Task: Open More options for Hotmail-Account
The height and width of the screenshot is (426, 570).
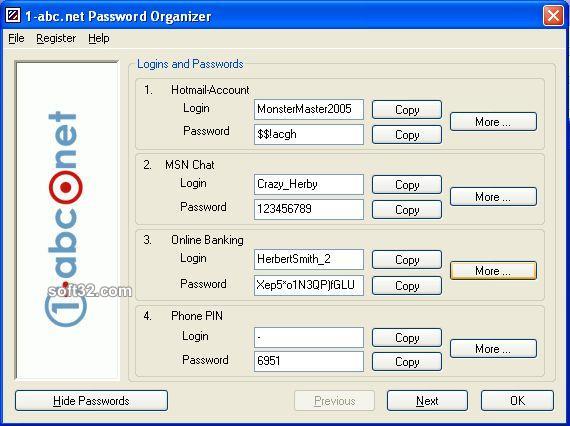Action: (493, 122)
